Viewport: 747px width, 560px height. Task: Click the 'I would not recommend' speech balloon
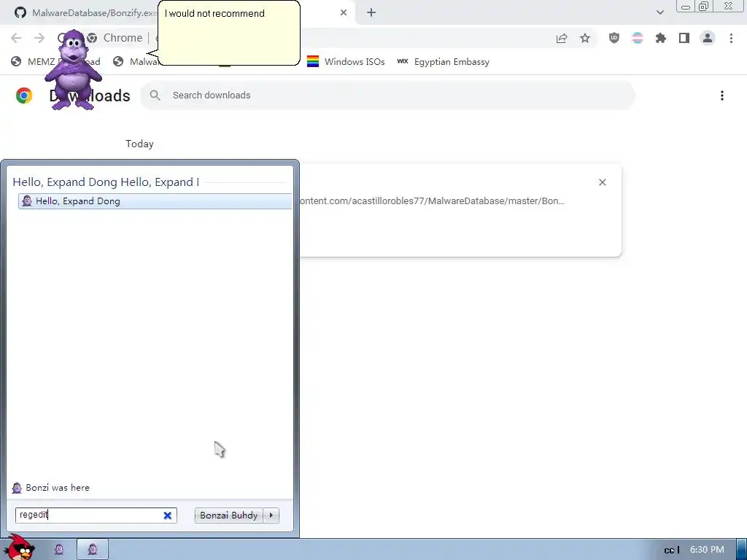click(x=228, y=33)
